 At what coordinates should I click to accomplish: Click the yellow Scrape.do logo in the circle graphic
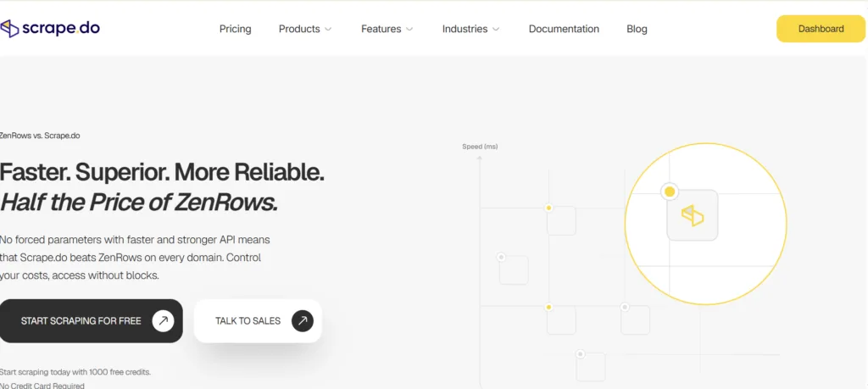tap(692, 215)
